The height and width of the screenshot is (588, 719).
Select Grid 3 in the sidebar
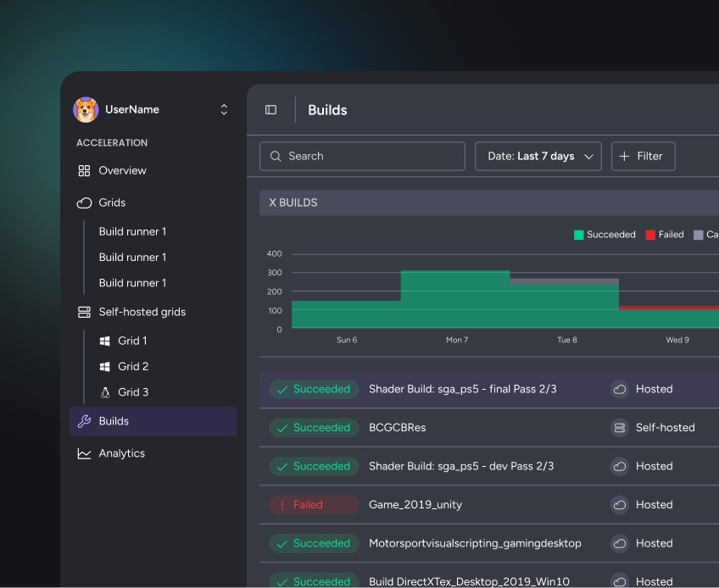point(133,392)
